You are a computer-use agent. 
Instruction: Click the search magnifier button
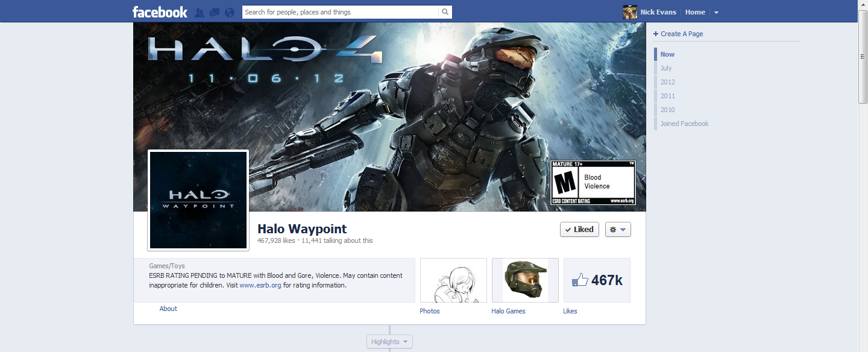445,12
